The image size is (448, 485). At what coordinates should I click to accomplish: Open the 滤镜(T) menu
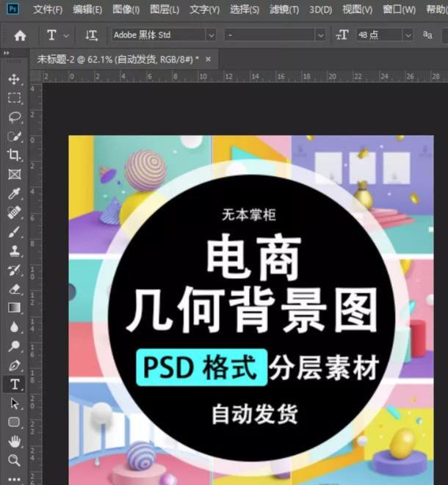coord(284,10)
